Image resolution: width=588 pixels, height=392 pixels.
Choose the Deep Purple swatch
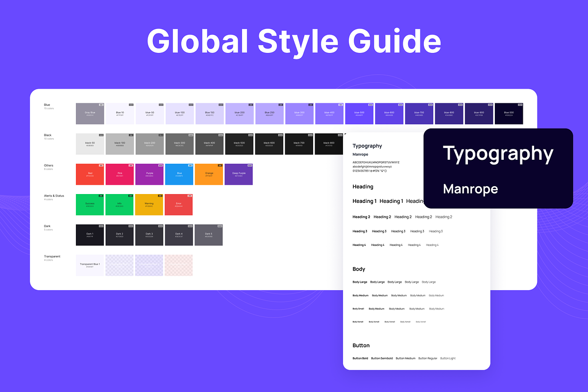[239, 174]
